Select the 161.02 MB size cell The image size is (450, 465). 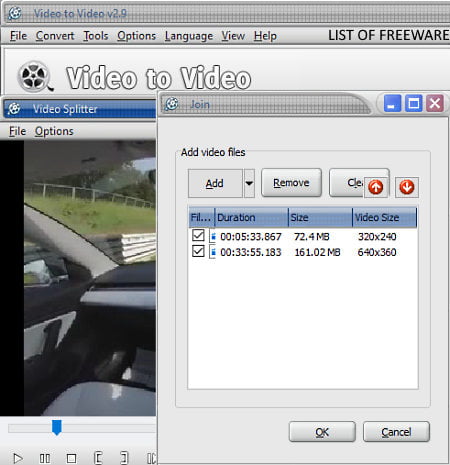(x=317, y=252)
